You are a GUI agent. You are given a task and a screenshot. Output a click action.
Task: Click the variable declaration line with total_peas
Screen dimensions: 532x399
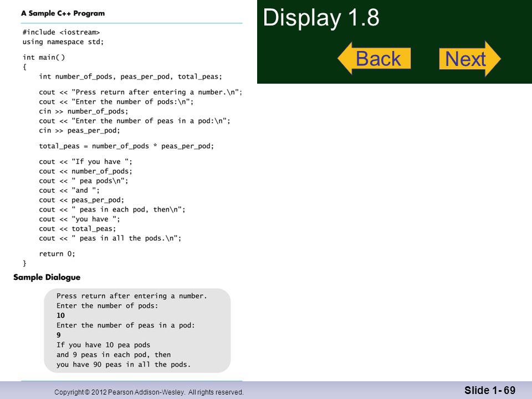[130, 76]
